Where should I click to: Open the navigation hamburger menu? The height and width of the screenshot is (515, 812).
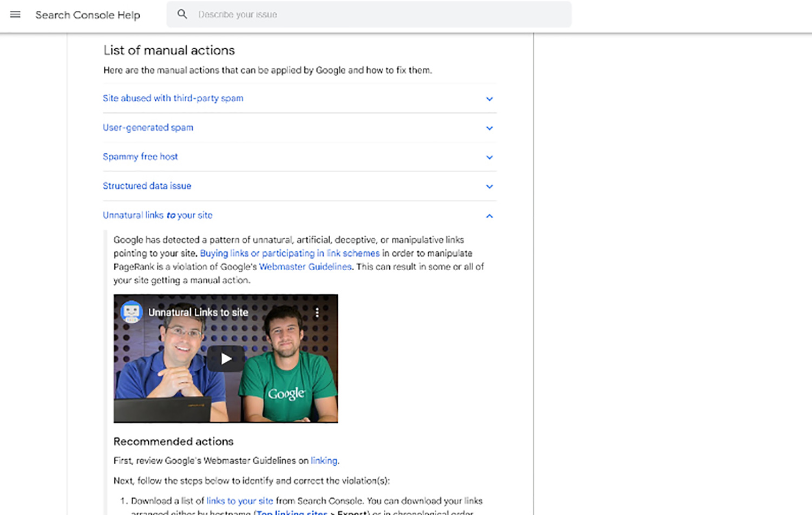click(15, 15)
